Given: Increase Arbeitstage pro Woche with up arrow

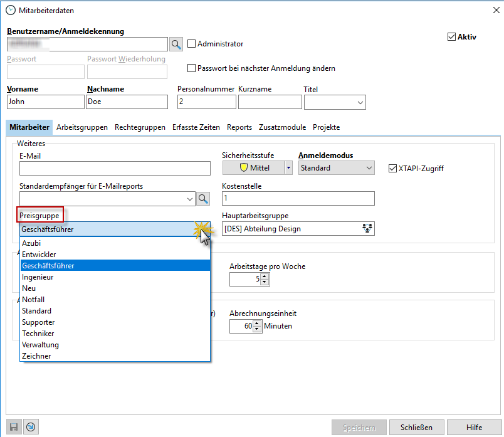Looking at the screenshot, I should (265, 276).
